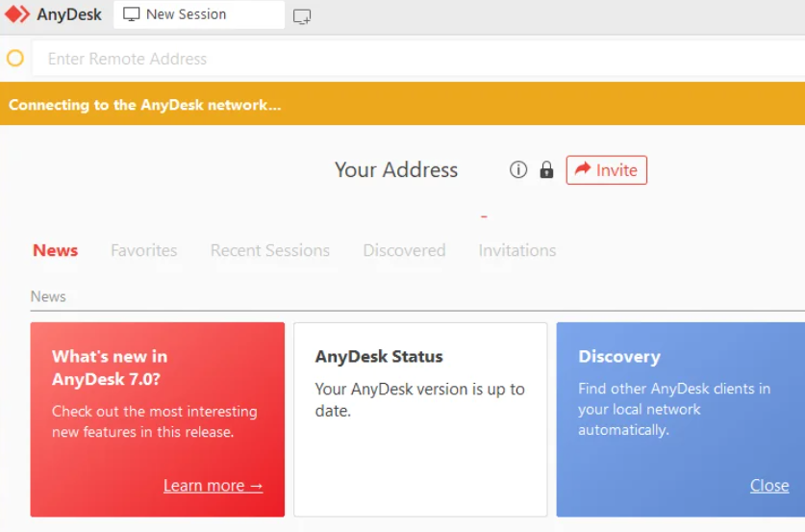Click 'Your AnyDesk version is up to date' text
The height and width of the screenshot is (532, 805).
pos(419,399)
